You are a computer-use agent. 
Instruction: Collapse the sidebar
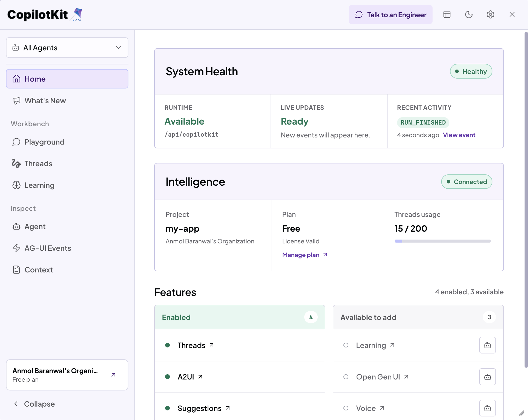click(34, 404)
